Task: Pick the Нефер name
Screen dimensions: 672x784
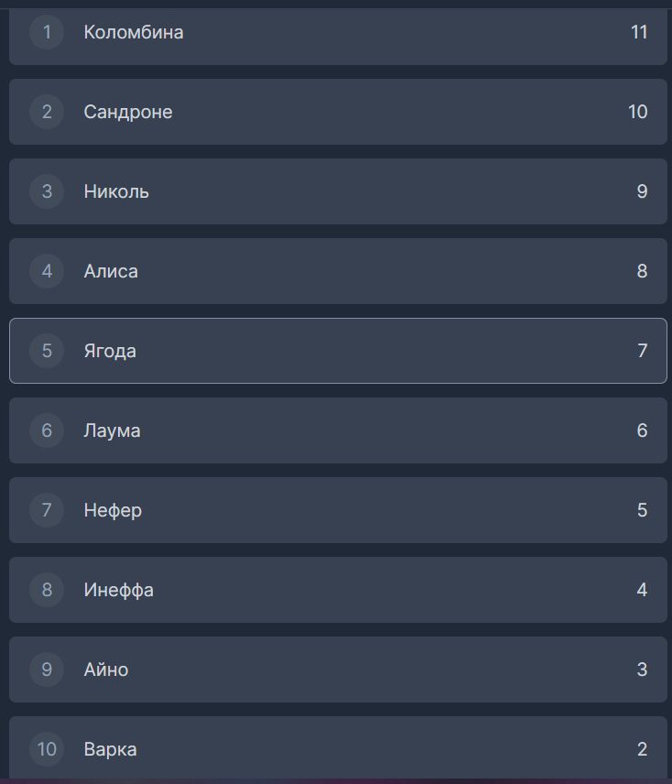Action: tap(113, 510)
